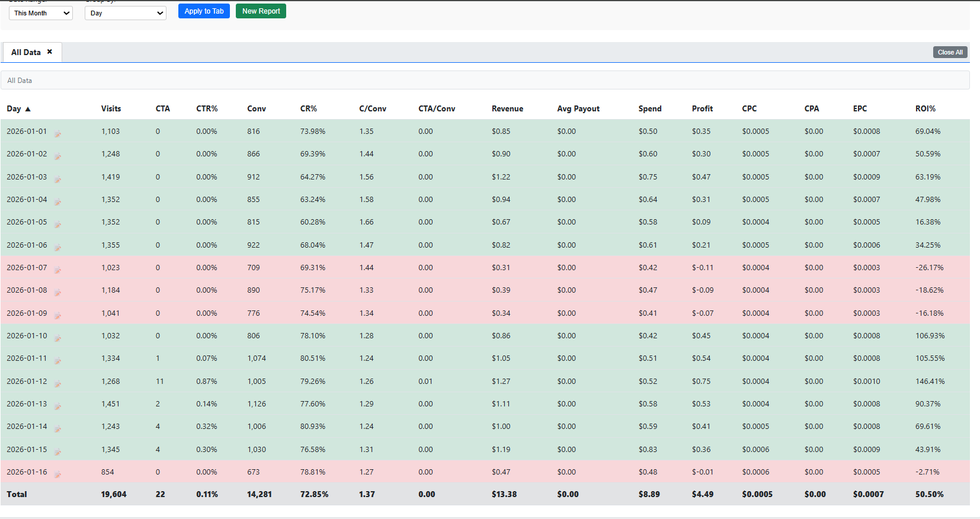
Task: Sort the table by Revenue column header
Action: point(507,108)
